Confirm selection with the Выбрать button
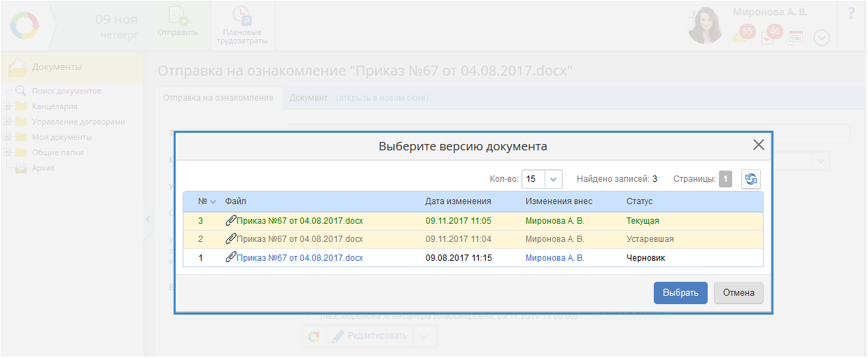 (680, 293)
